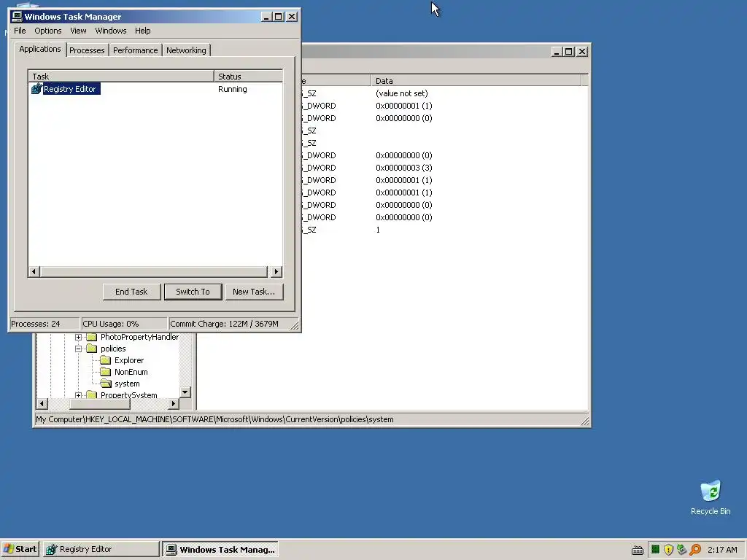Click registry tree scroll right arrow
Image resolution: width=747 pixels, height=560 pixels.
click(174, 404)
